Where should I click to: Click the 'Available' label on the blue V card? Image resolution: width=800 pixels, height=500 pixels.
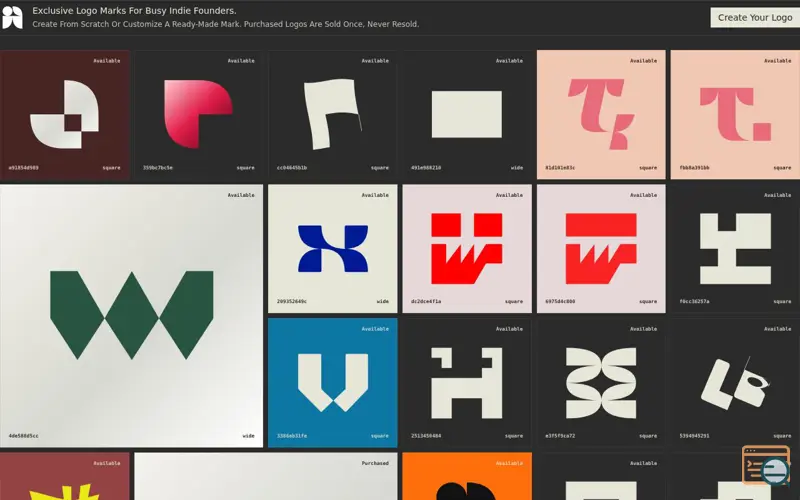pyautogui.click(x=375, y=329)
